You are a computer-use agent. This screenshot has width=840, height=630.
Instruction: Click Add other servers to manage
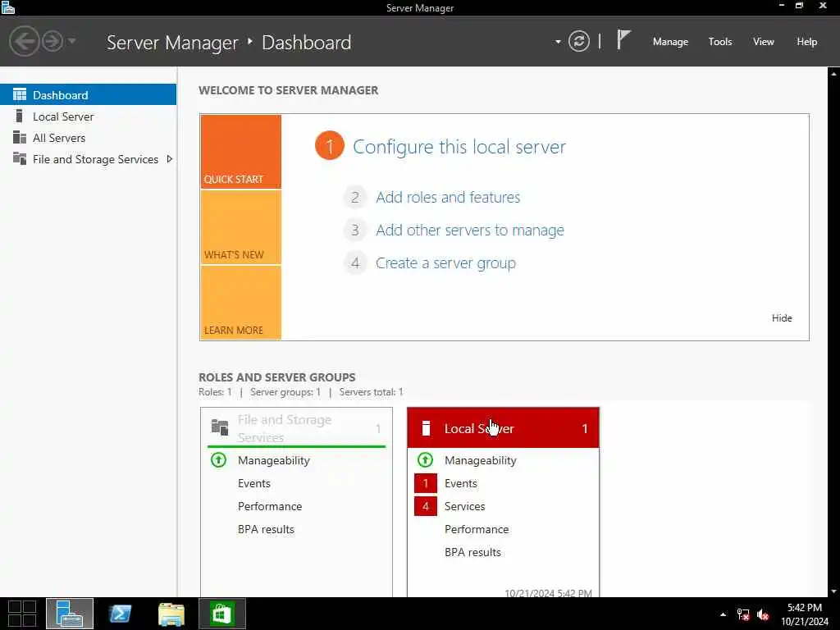[470, 231]
